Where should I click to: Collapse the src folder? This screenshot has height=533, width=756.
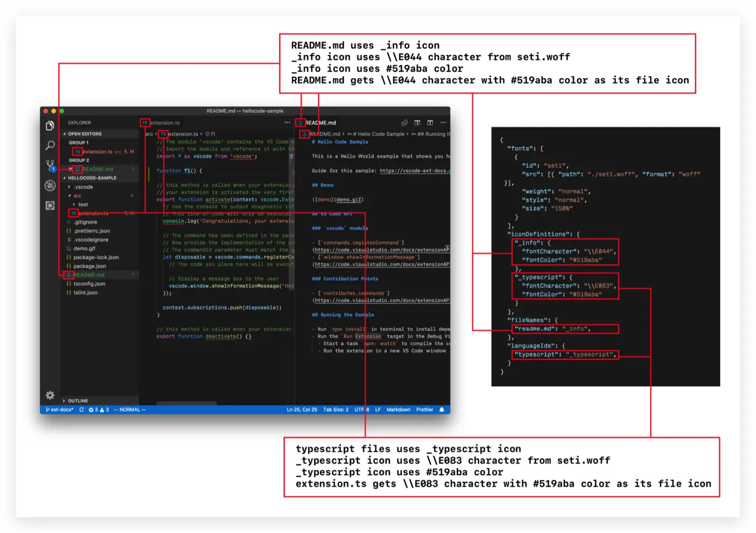tap(77, 196)
